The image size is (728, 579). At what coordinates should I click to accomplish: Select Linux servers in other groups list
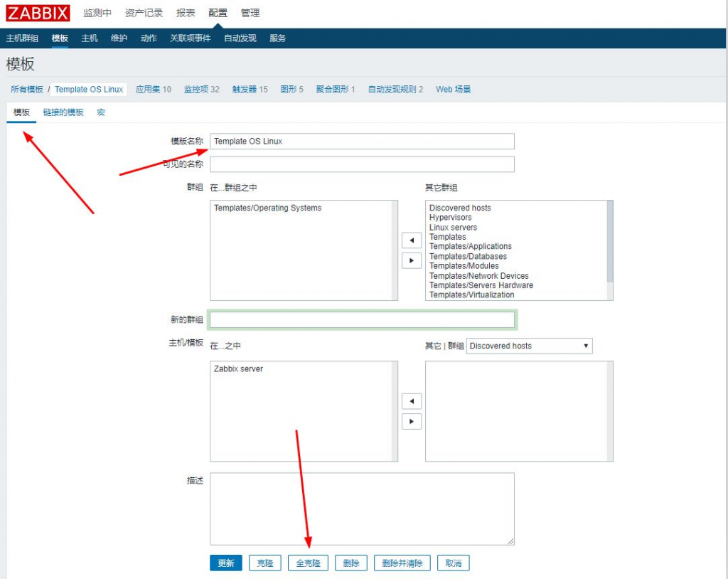(453, 227)
